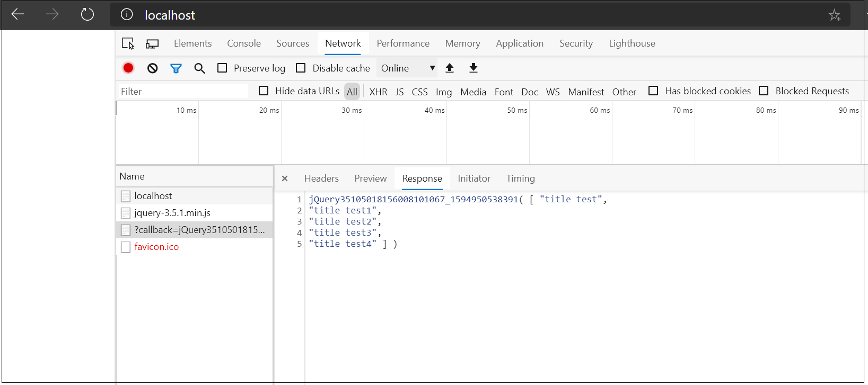
Task: Select the localhost request file icon
Action: click(126, 196)
